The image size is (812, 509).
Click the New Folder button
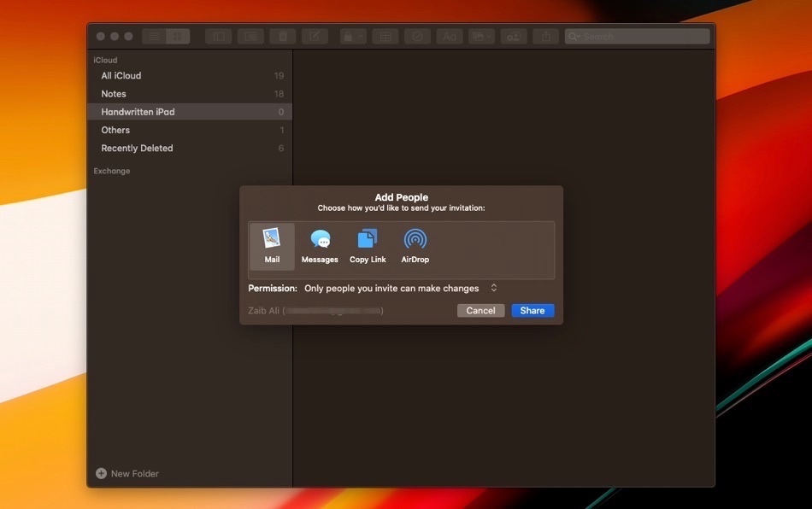tap(127, 473)
